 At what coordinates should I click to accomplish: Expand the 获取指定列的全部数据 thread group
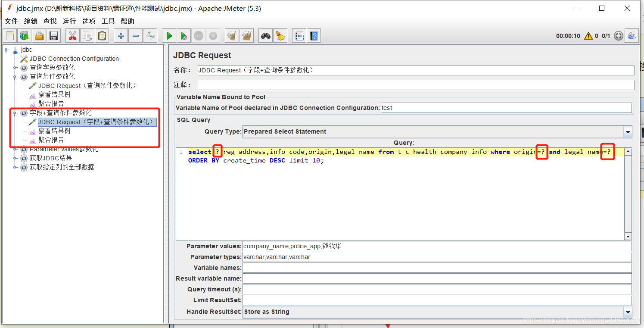tap(15, 167)
